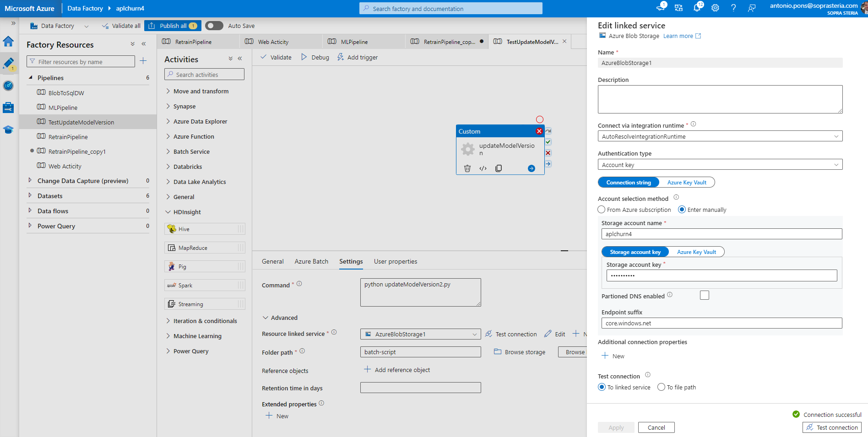Add new factory resource with plus icon

[x=143, y=61]
